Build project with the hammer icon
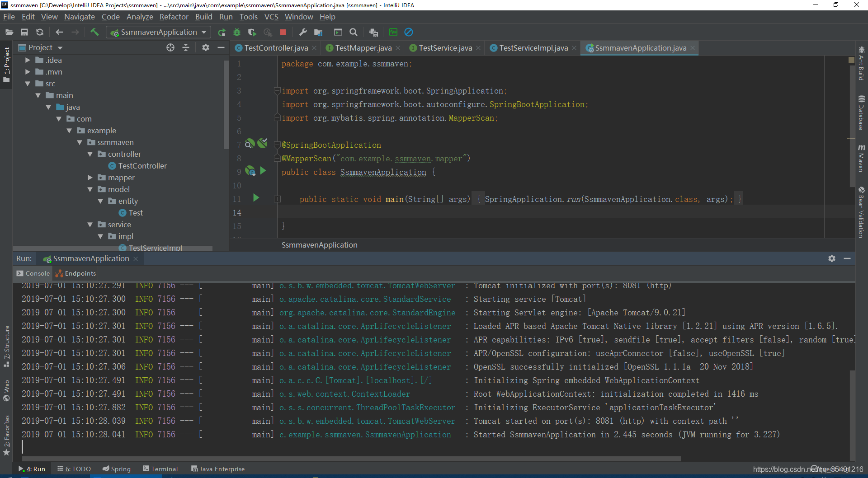 pyautogui.click(x=94, y=32)
